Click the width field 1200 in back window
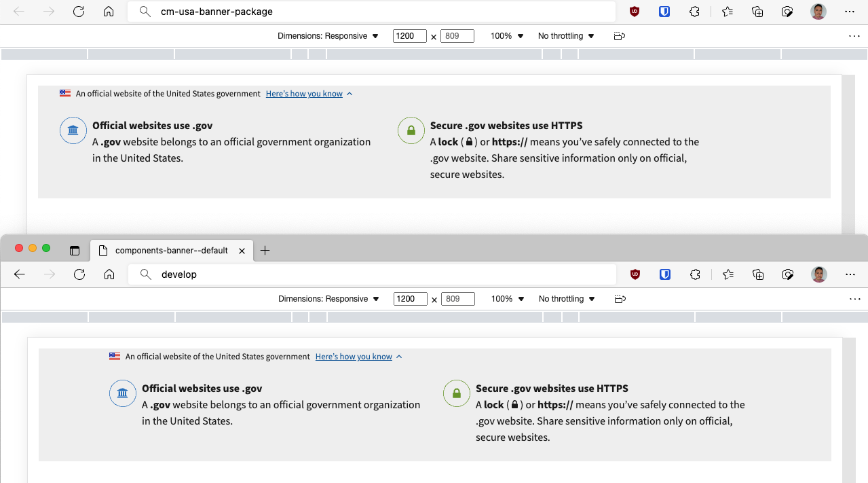The width and height of the screenshot is (868, 483). pyautogui.click(x=410, y=36)
